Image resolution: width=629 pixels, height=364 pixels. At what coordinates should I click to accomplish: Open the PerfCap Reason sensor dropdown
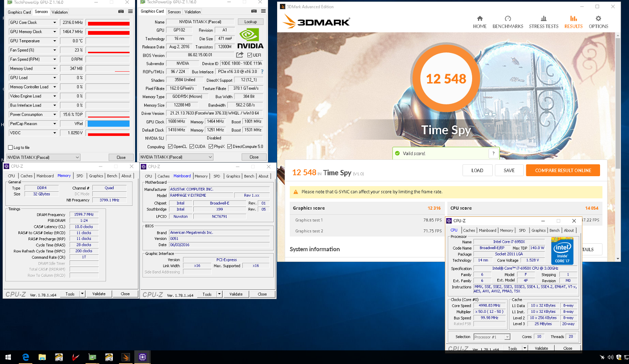click(x=55, y=124)
